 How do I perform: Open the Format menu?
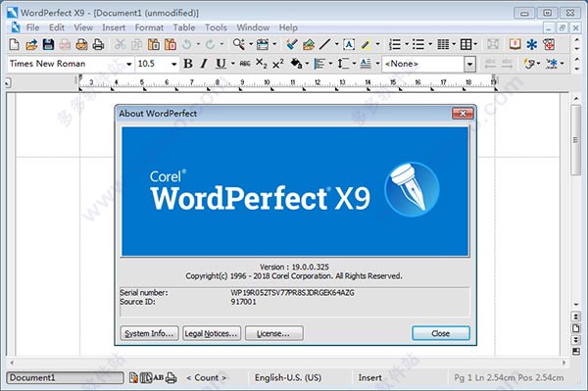click(149, 27)
